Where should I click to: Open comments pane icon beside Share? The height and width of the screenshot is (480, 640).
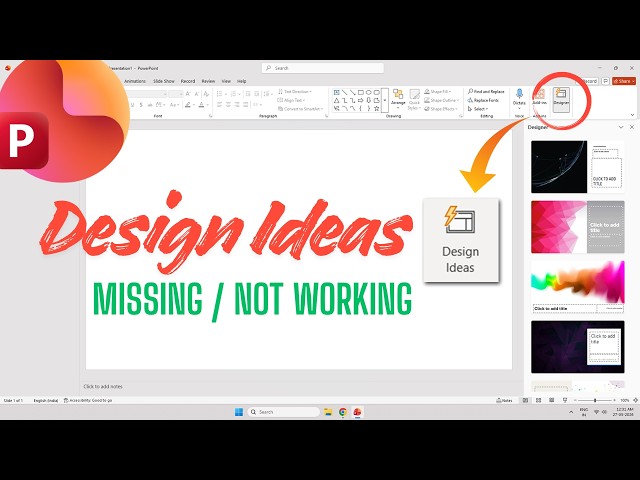(x=605, y=81)
